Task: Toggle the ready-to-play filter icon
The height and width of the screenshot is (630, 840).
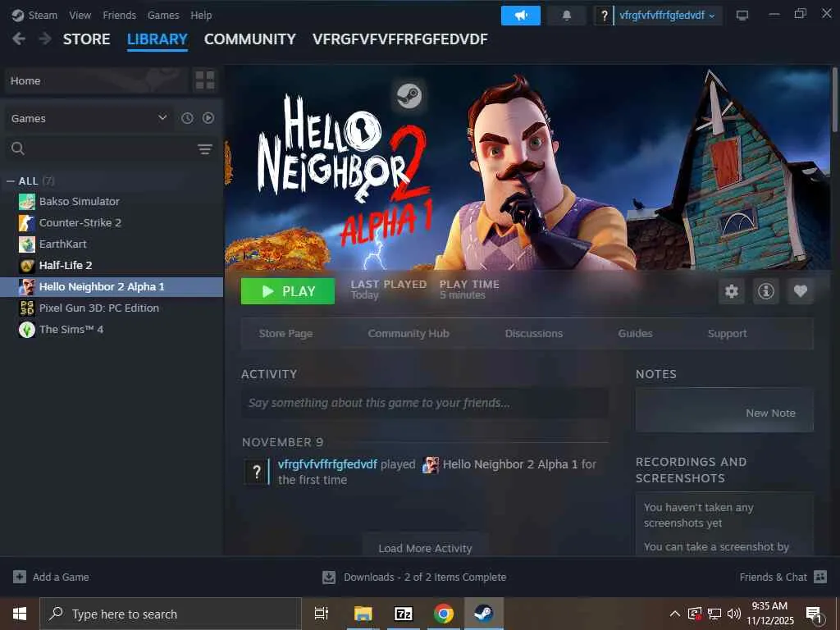Action: (x=208, y=118)
